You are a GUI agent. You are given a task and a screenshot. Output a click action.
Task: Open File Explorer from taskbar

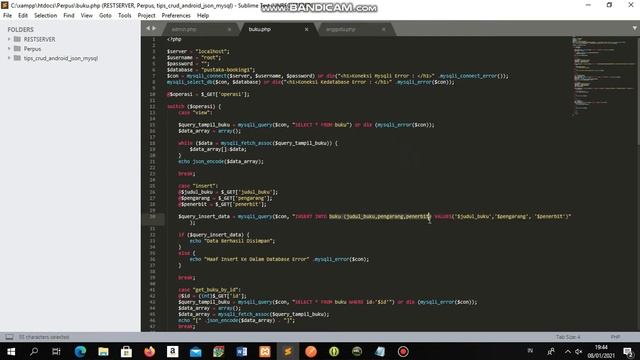point(103,351)
